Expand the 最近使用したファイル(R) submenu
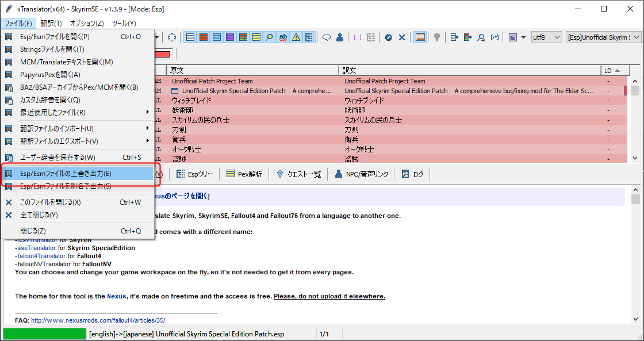Screen dimensions: 644x341 tap(78, 112)
